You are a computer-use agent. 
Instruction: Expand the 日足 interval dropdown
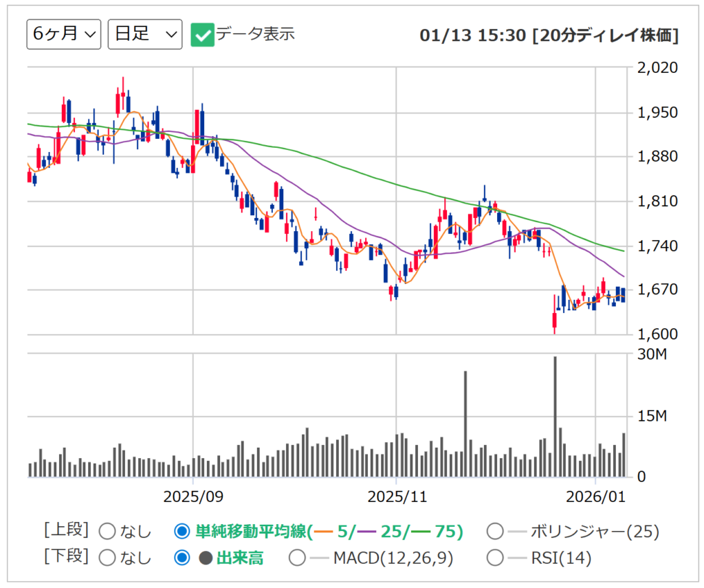(x=145, y=34)
